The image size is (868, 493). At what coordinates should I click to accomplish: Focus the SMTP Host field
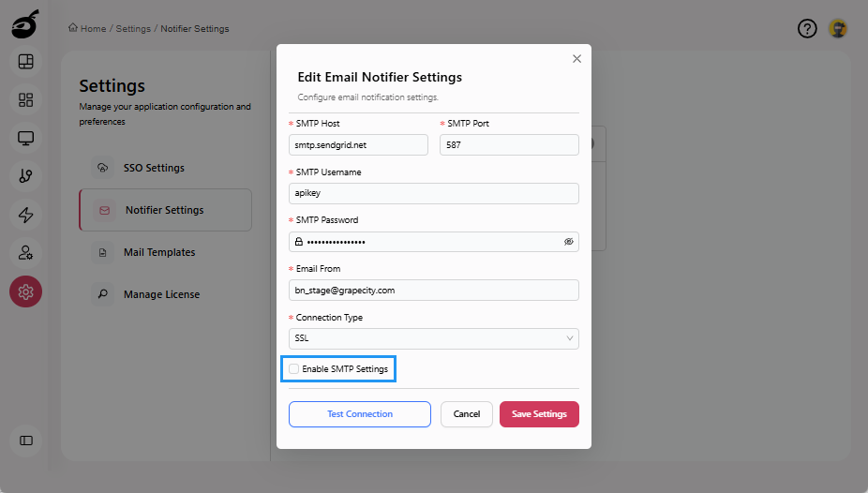coord(358,145)
